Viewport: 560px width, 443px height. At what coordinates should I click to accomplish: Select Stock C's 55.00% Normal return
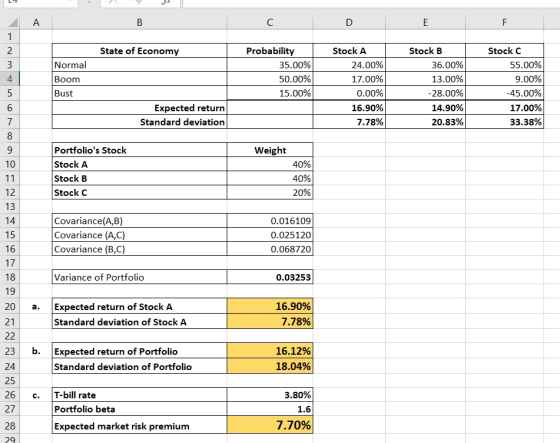pyautogui.click(x=504, y=65)
